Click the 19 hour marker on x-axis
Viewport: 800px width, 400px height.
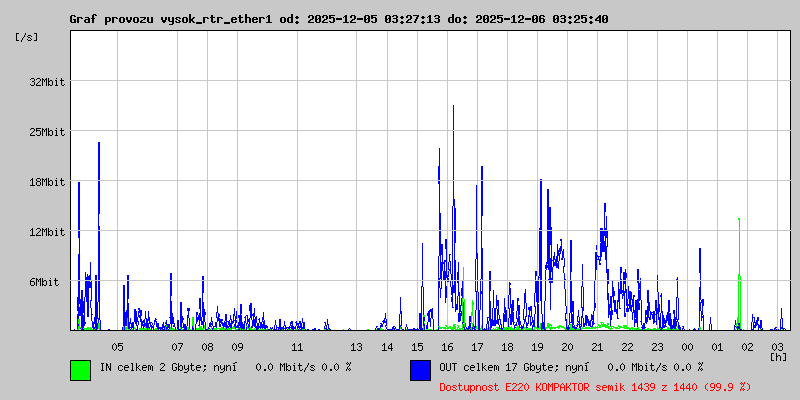537,347
